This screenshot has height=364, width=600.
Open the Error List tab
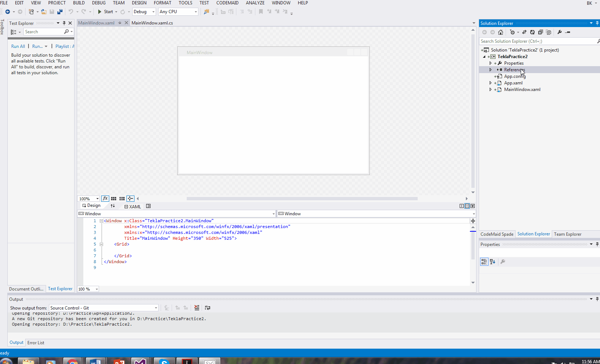36,343
